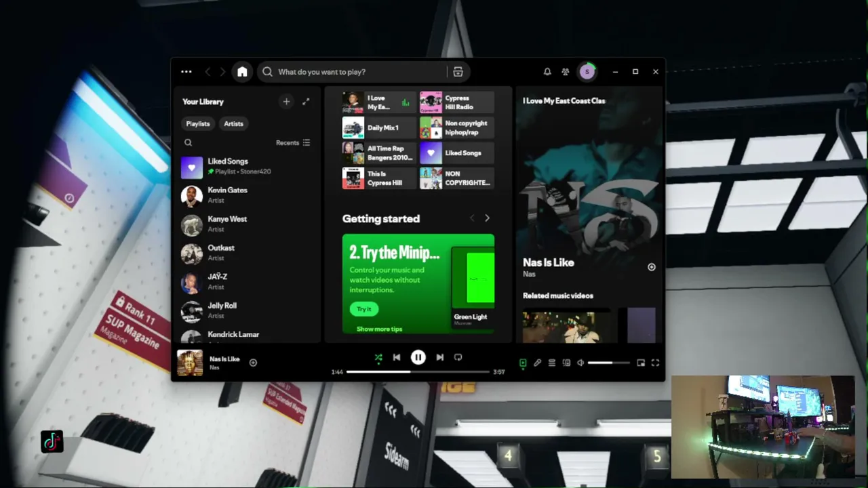Open This Is Cypress Hill tile
The image size is (868, 488).
coord(379,178)
